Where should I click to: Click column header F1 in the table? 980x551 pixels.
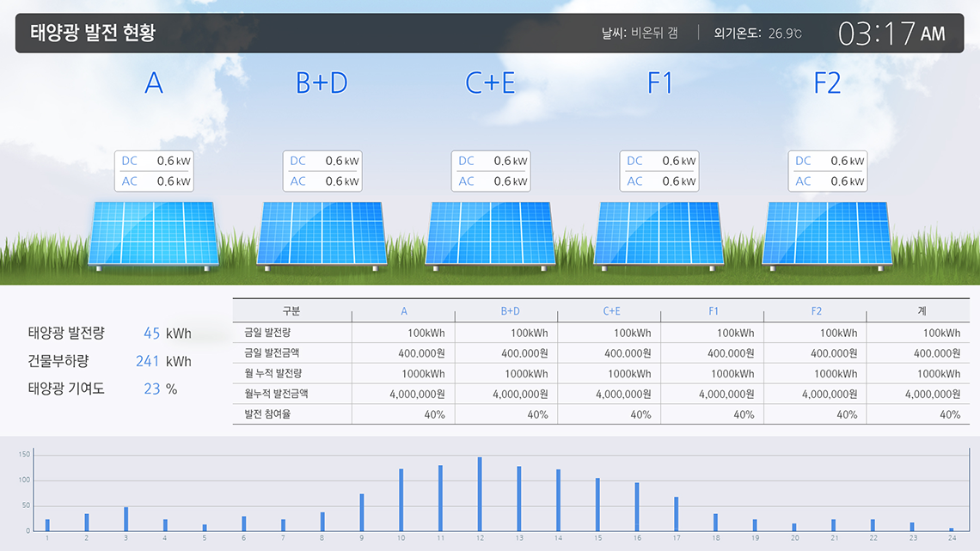(714, 311)
